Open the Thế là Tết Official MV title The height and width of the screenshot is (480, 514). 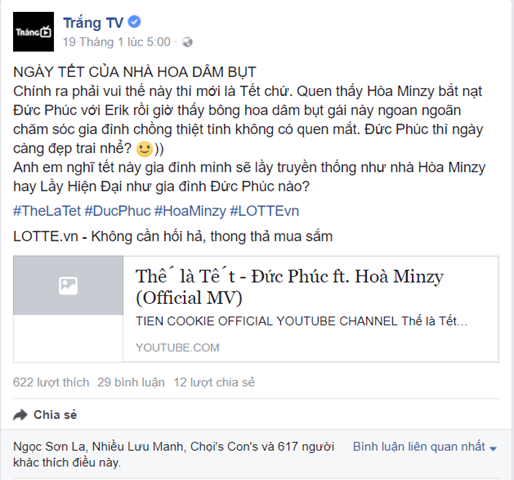pos(290,287)
